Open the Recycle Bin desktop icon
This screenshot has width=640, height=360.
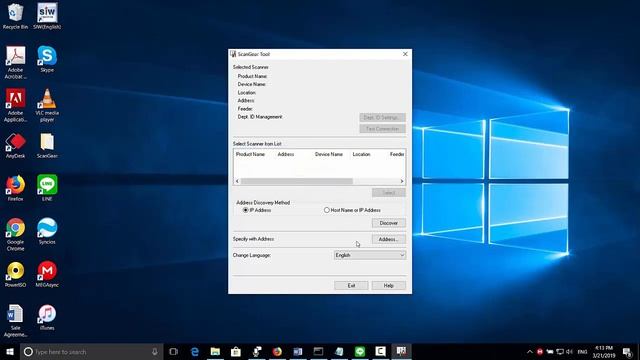pos(15,16)
